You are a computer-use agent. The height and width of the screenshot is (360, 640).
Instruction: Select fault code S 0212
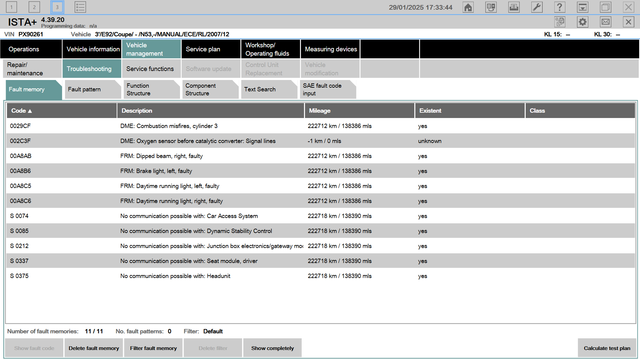[19, 246]
